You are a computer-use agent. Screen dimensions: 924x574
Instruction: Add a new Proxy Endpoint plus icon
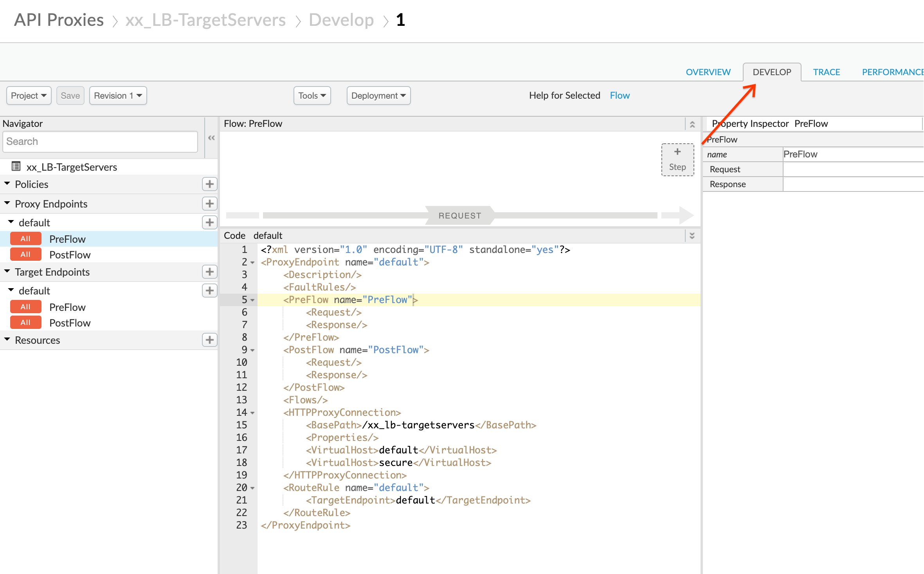(209, 204)
